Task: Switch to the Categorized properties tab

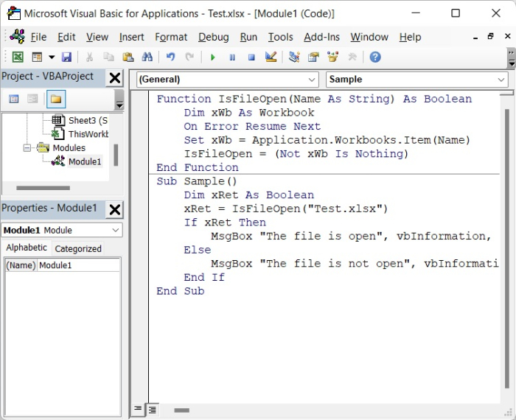Action: point(78,248)
